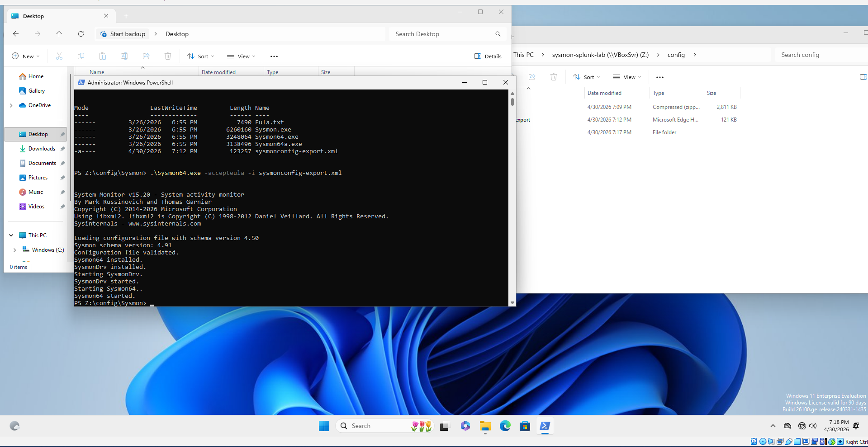Open network status icon in tray
This screenshot has width=868, height=447.
[x=802, y=426]
